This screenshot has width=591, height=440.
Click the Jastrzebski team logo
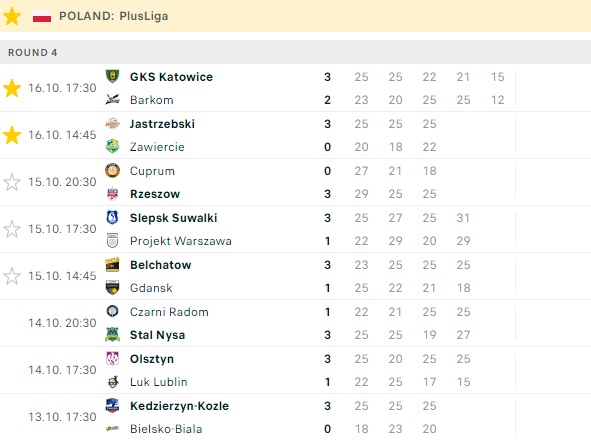pos(112,123)
